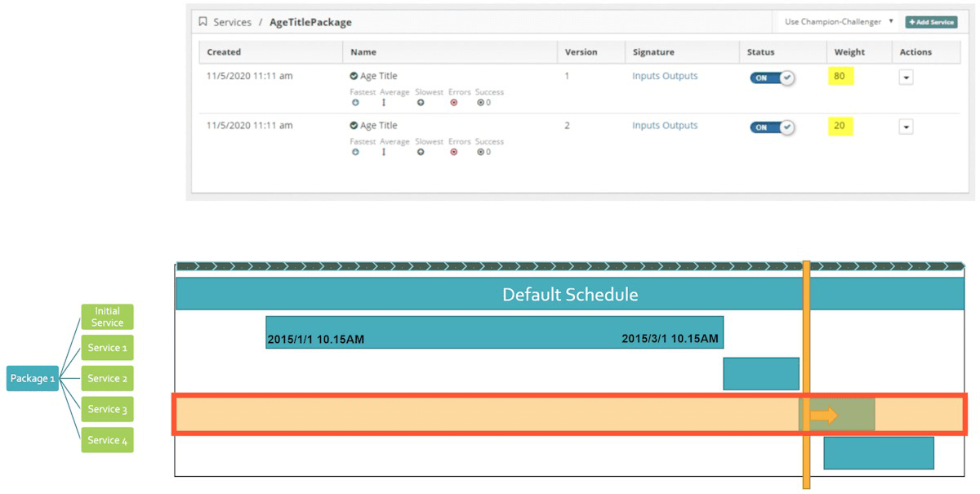The image size is (980, 494).
Task: Open the Use Champion-Challenger dropdown
Action: pos(839,22)
